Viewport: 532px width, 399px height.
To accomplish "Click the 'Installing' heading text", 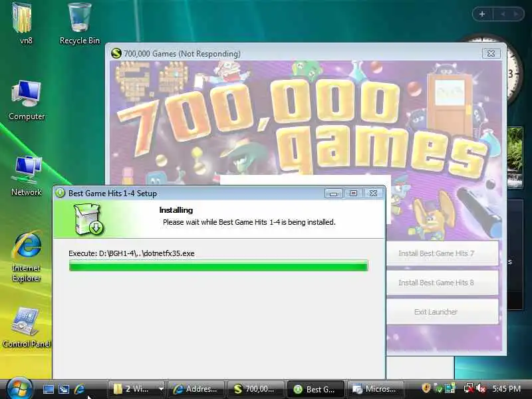I will 176,210.
